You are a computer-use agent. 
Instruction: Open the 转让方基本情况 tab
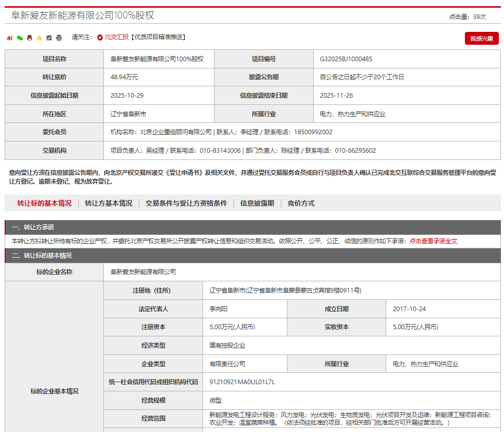[x=109, y=203]
